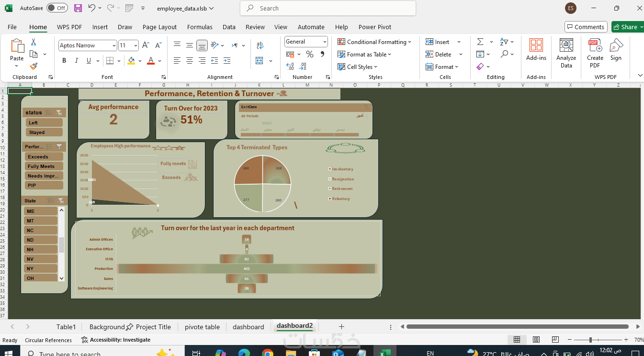This screenshot has height=356, width=644.
Task: Click the Create PDF icon
Action: click(595, 54)
